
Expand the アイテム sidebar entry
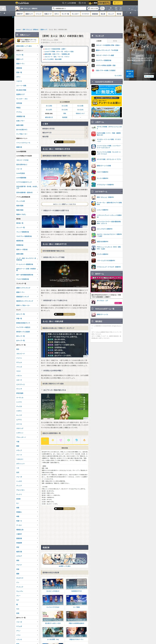[x=27, y=112]
